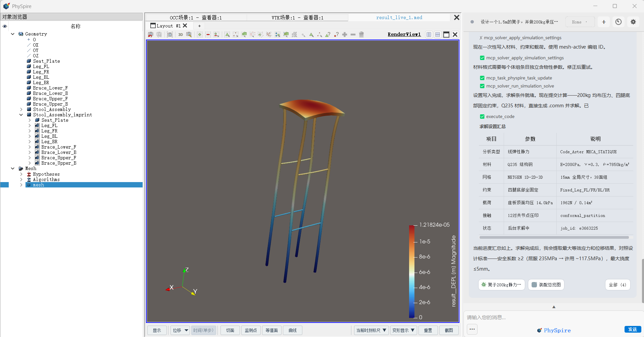
Task: Click the 等值面 button
Action: [271, 330]
